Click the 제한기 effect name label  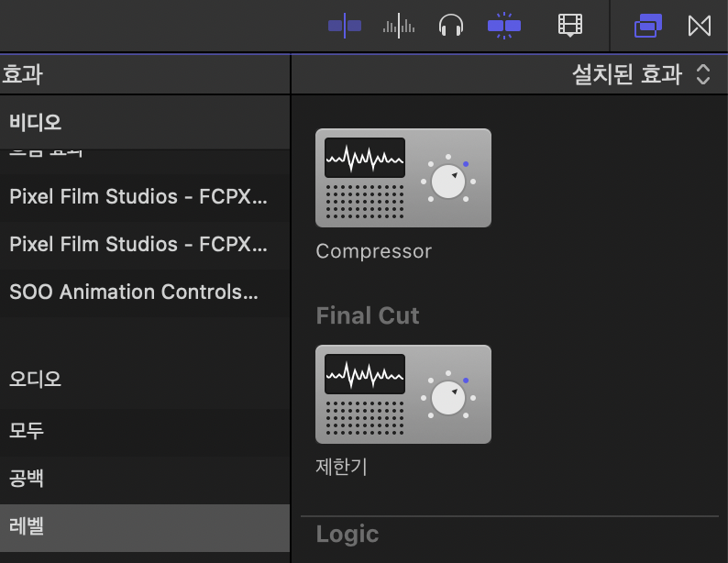pyautogui.click(x=342, y=467)
